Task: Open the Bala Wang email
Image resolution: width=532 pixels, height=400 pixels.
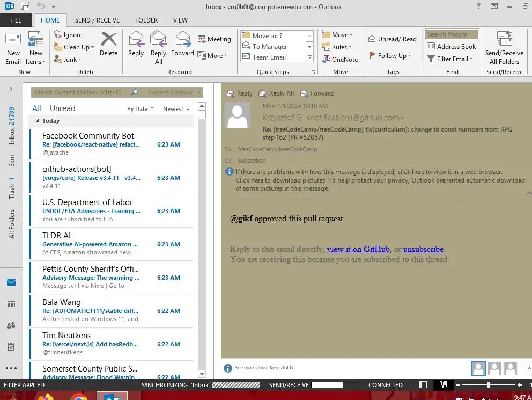Action: [x=112, y=310]
